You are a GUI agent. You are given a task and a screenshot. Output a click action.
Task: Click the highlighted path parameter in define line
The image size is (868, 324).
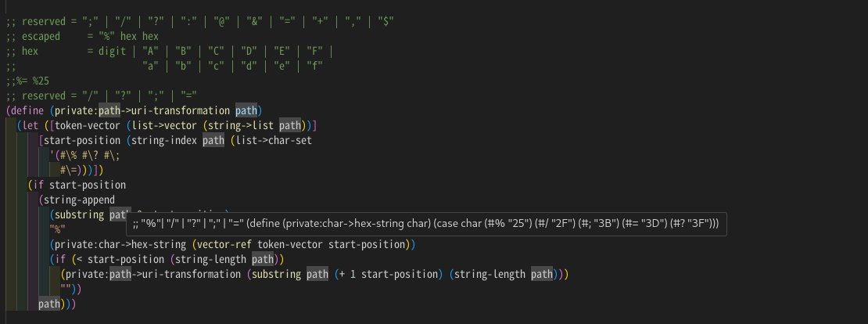pyautogui.click(x=246, y=110)
